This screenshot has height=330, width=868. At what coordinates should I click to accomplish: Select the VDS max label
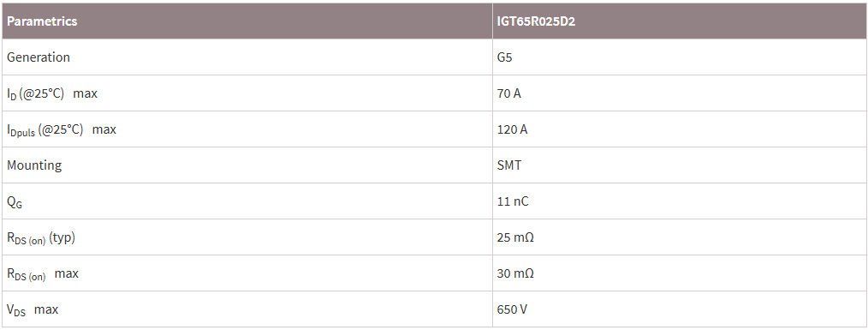coord(33,310)
